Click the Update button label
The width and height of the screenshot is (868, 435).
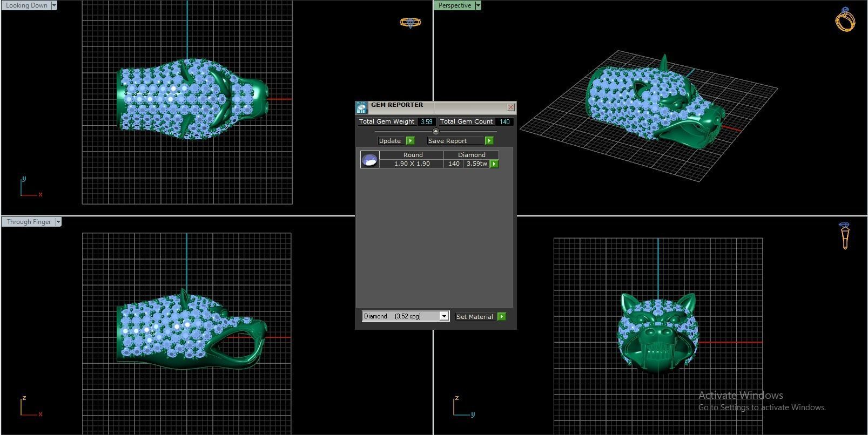tap(390, 141)
